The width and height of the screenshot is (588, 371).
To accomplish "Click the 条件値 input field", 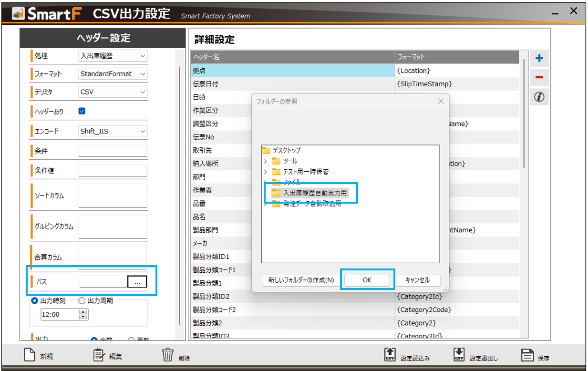I will (113, 170).
